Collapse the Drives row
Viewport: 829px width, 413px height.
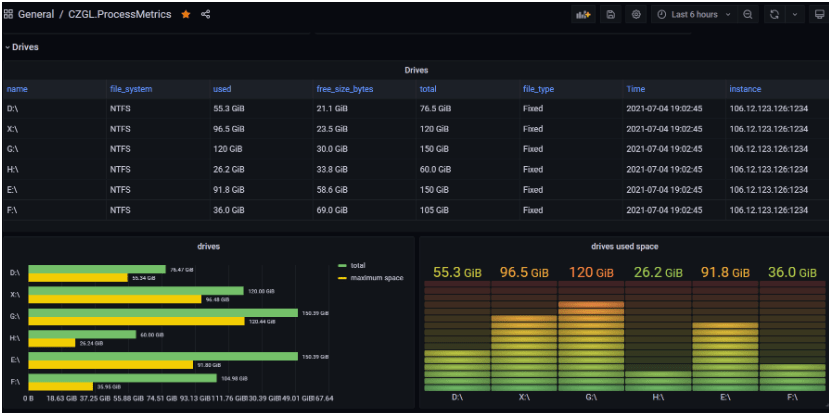coord(22,47)
